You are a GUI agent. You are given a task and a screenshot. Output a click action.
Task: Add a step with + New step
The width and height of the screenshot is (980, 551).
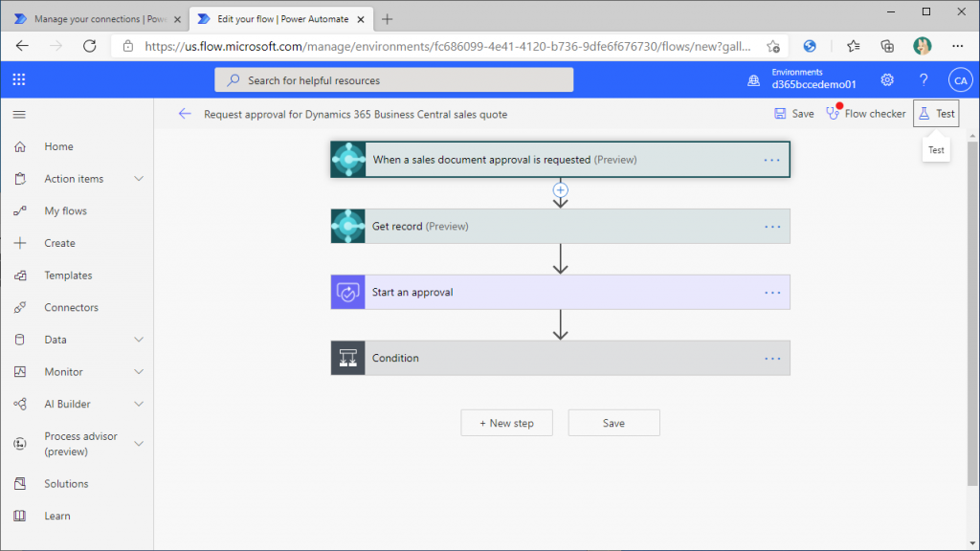[x=507, y=423]
